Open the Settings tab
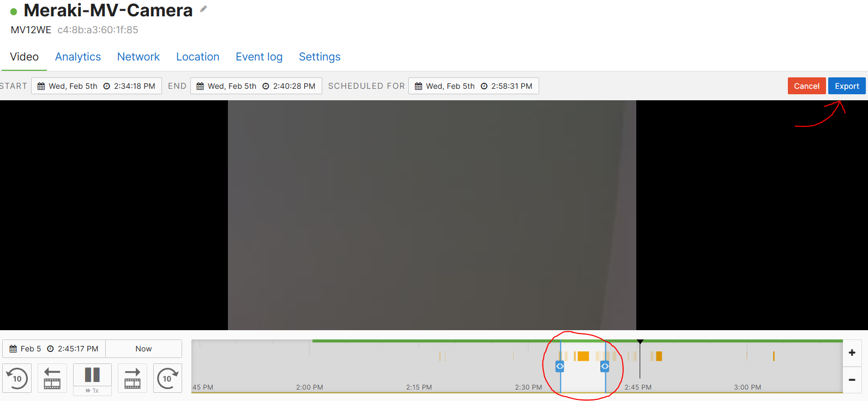The height and width of the screenshot is (401, 868). [x=320, y=57]
